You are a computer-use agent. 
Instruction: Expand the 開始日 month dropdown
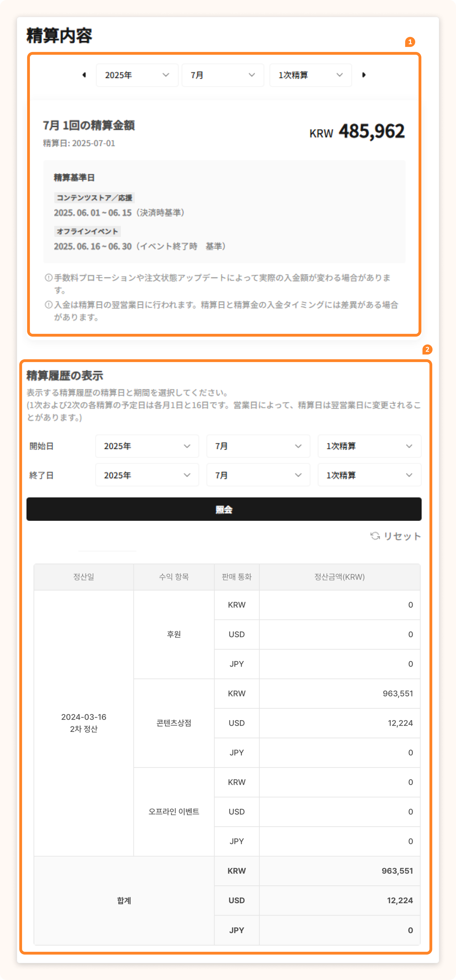click(x=258, y=446)
